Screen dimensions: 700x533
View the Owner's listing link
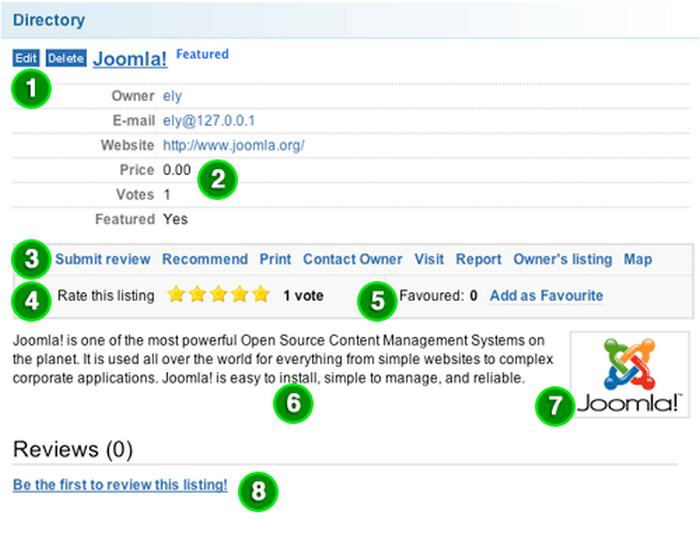click(562, 259)
